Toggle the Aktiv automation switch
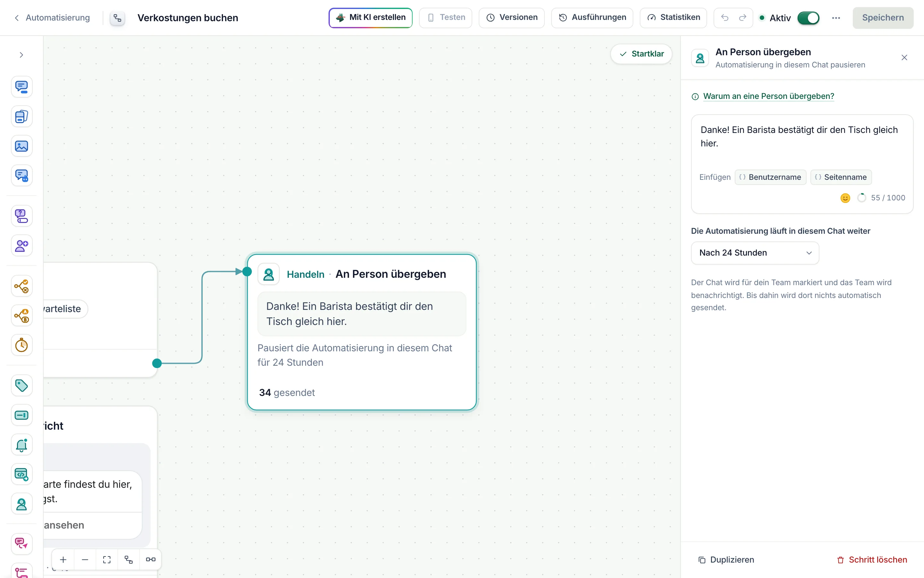924x578 pixels. coord(808,18)
